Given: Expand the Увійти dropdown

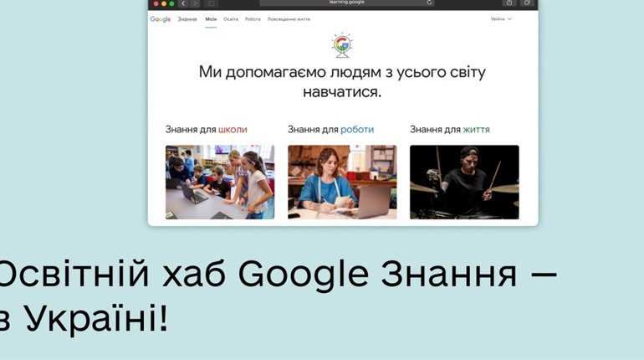Looking at the screenshot, I should (501, 19).
